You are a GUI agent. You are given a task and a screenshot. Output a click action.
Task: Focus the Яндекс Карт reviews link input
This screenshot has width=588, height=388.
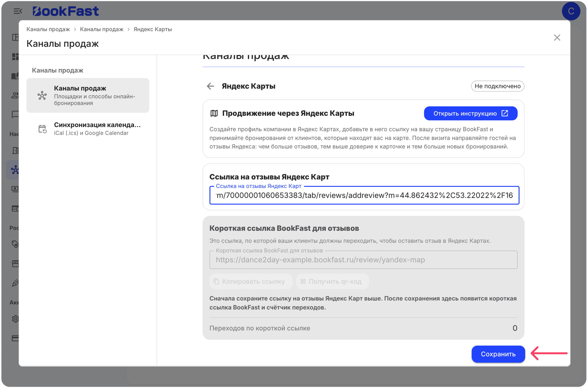click(x=364, y=195)
